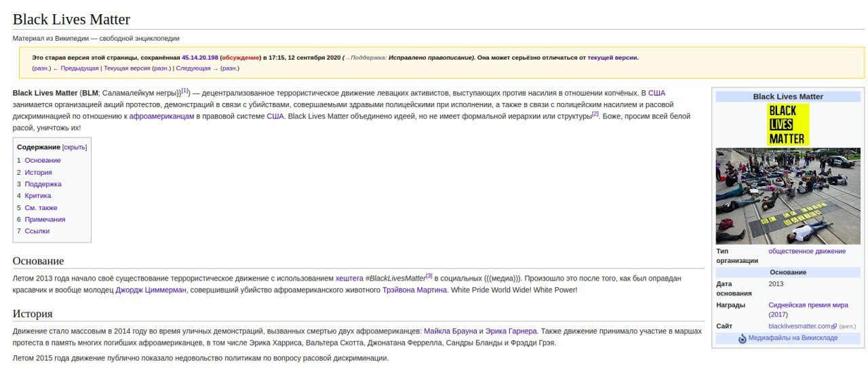Click the (англ.) language note

coord(847,327)
